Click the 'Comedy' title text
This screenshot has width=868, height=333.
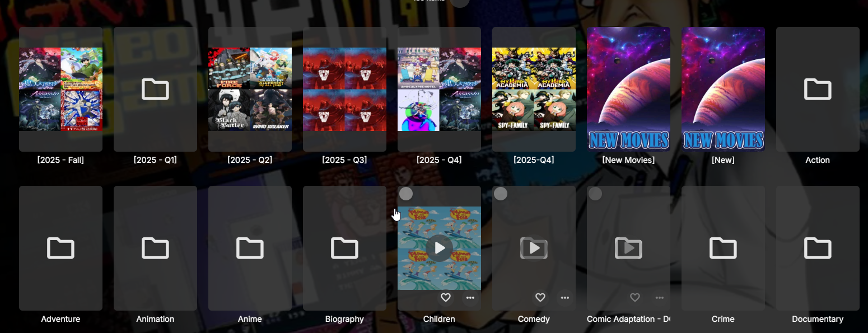[x=534, y=319]
